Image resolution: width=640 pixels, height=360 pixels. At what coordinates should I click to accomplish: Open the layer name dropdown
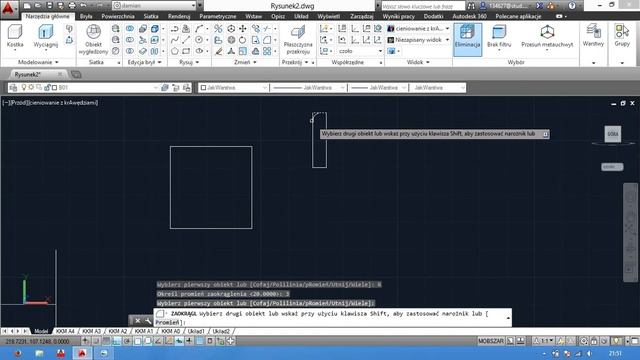point(108,87)
